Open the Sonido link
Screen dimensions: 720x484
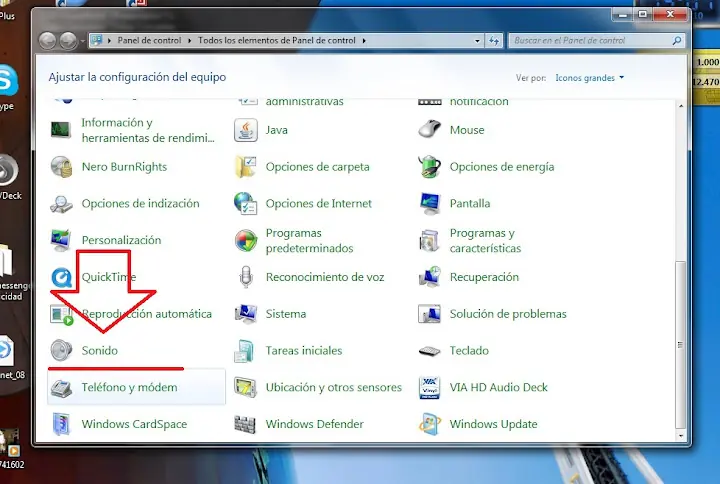coord(100,350)
